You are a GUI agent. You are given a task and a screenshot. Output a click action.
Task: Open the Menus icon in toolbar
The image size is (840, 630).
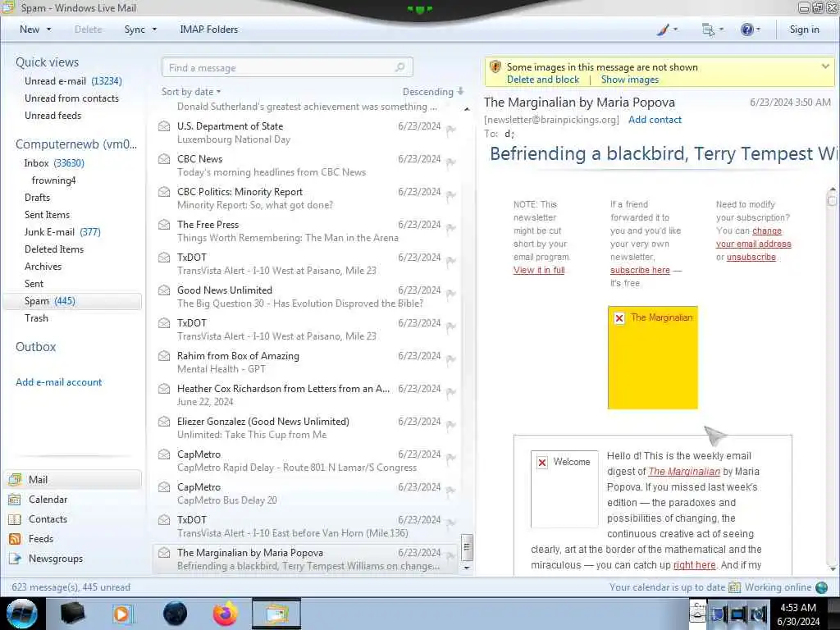pos(708,30)
